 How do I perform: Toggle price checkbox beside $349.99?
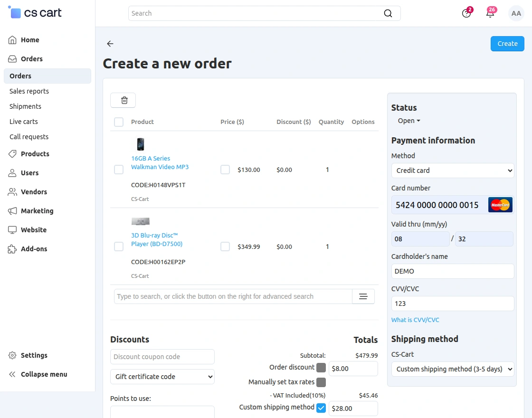(225, 247)
